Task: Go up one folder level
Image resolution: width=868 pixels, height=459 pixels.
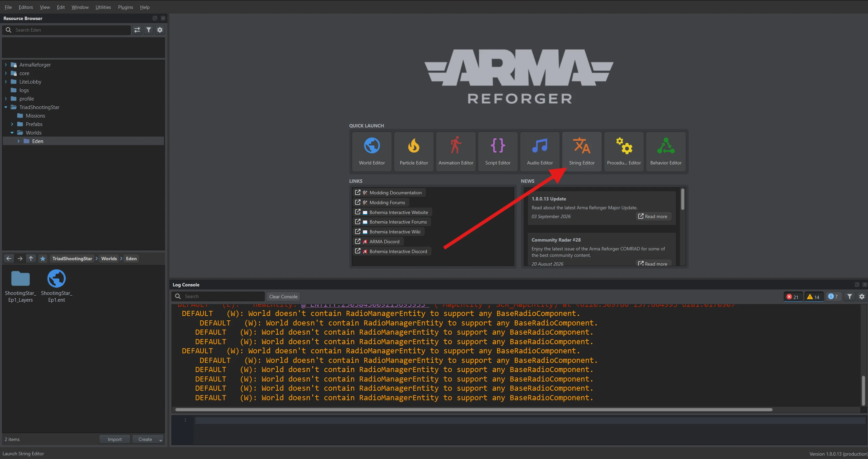Action: (x=31, y=259)
